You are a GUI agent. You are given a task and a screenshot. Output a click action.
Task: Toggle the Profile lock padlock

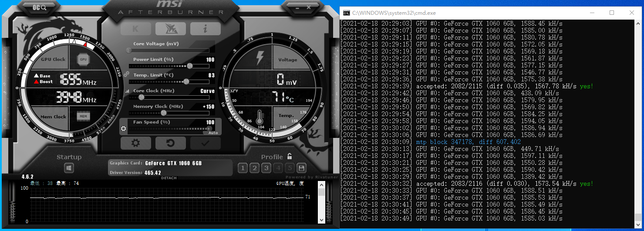coord(290,157)
